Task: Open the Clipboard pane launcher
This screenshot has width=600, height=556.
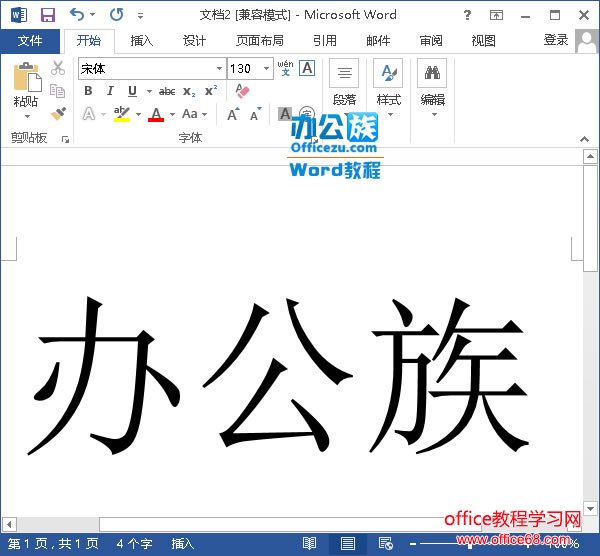Action: (65, 140)
